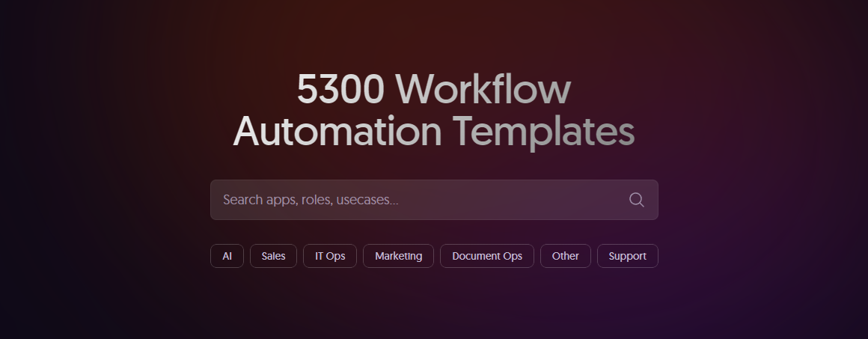Screen dimensions: 868x339
Task: Click the search placeholder text
Action: [311, 200]
